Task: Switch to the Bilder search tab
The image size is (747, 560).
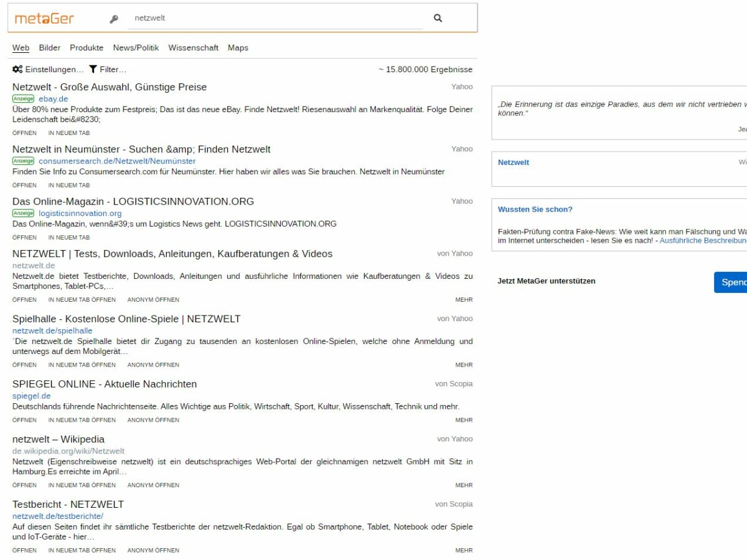Action: [49, 48]
